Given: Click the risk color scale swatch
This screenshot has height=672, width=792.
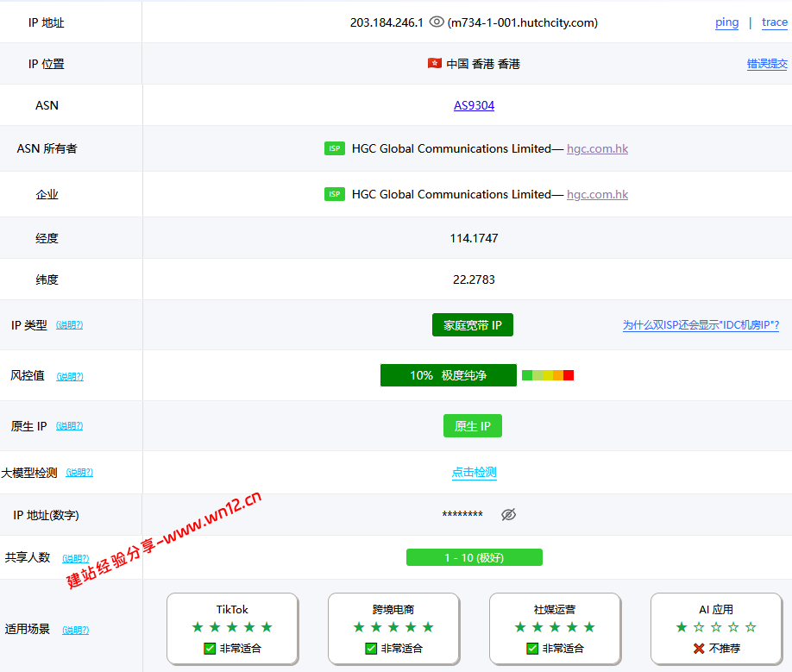Looking at the screenshot, I should [x=548, y=375].
